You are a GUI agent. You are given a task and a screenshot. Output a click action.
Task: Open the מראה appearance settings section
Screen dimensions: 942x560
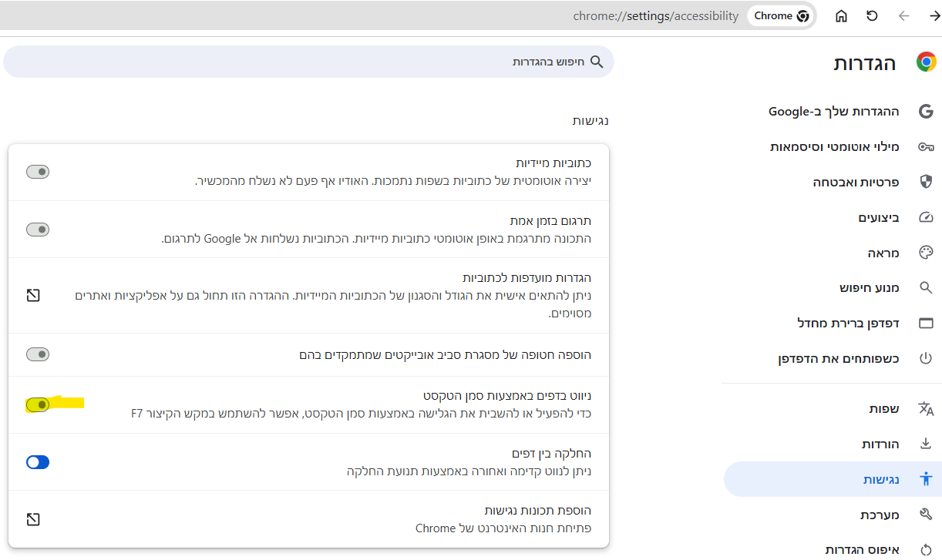(877, 253)
